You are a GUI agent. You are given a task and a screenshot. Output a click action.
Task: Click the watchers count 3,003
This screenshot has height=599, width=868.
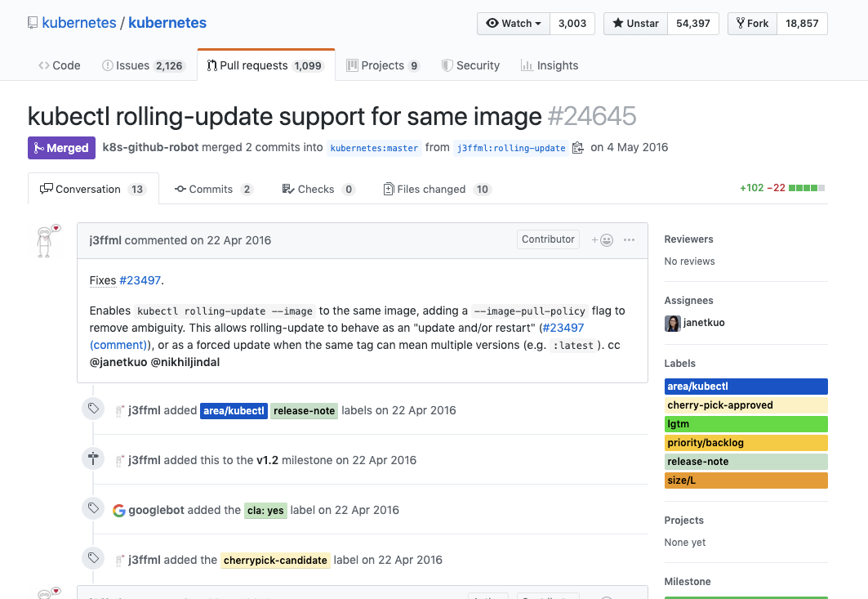coord(572,23)
